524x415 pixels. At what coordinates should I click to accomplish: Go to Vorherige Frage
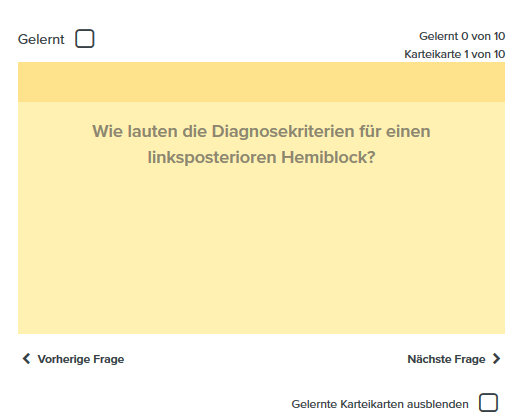click(x=73, y=359)
